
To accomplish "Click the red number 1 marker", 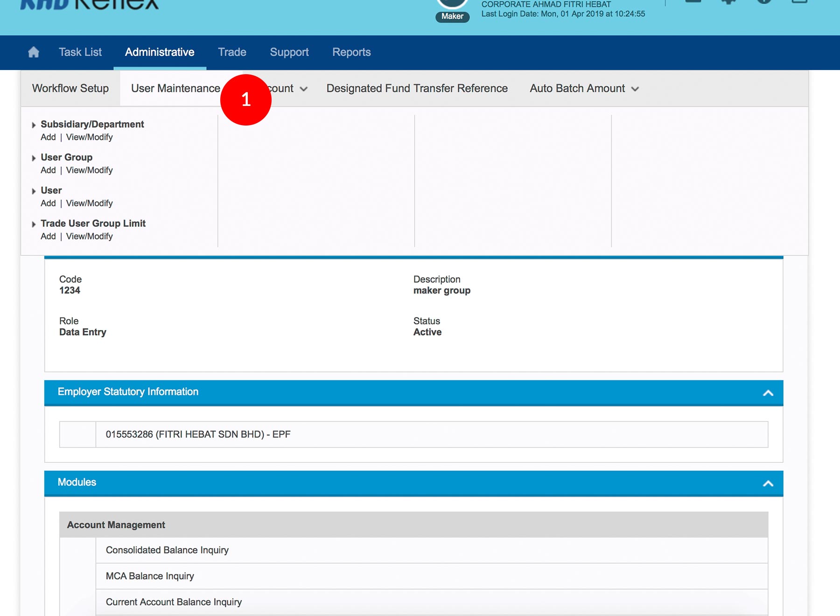I will [x=246, y=99].
